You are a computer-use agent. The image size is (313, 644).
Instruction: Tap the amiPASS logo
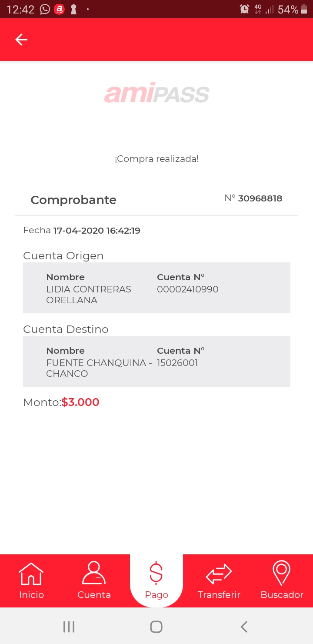click(x=156, y=93)
